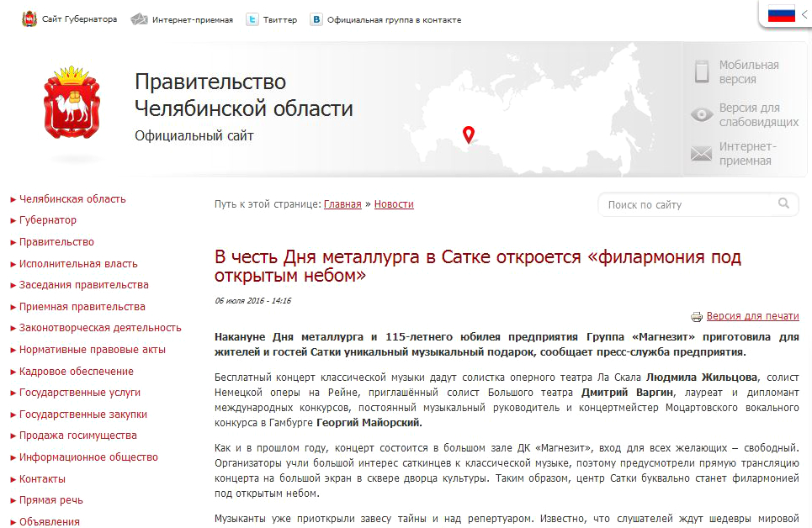This screenshot has height=528, width=812.
Task: Click the name Георгий Майорский in article
Action: [369, 422]
